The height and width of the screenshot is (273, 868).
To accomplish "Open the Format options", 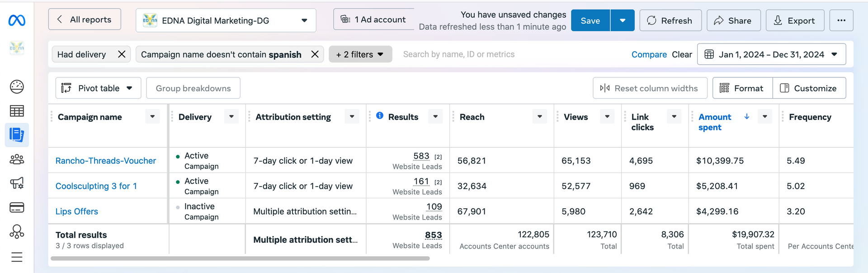I will [742, 88].
